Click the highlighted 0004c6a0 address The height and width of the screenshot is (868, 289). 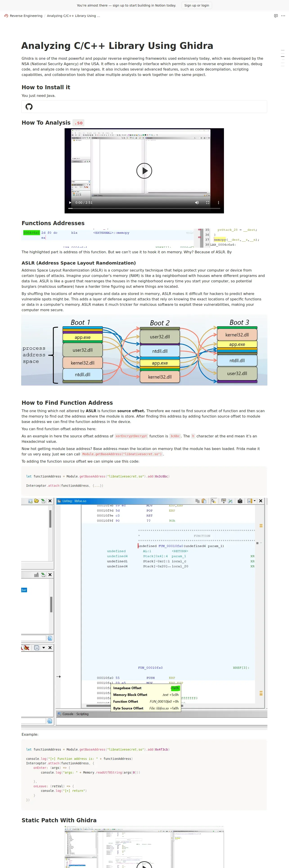coord(31,233)
